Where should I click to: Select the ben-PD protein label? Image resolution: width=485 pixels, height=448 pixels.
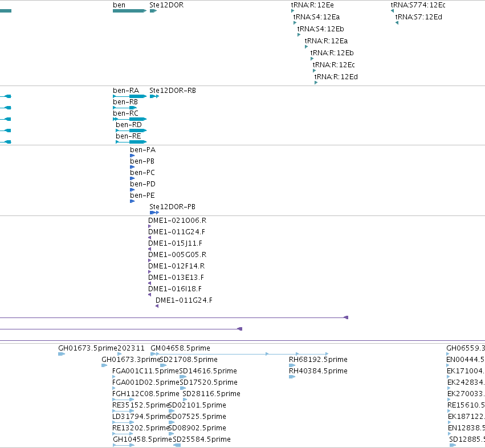tap(142, 184)
